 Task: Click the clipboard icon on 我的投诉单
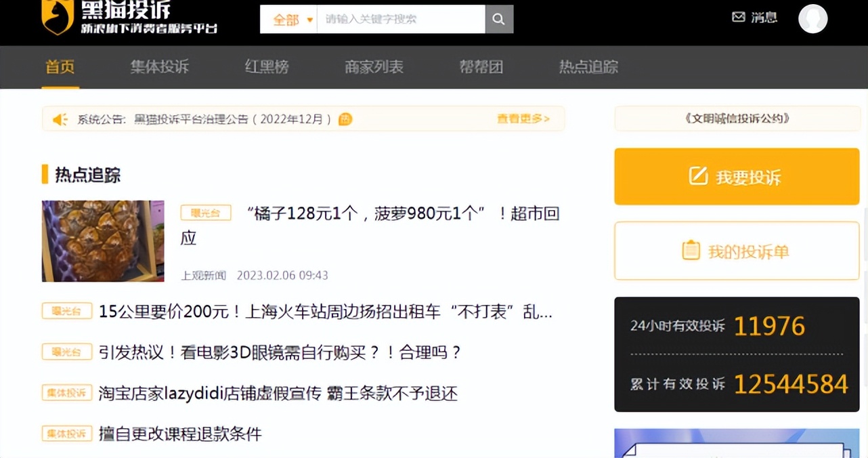[x=690, y=250]
